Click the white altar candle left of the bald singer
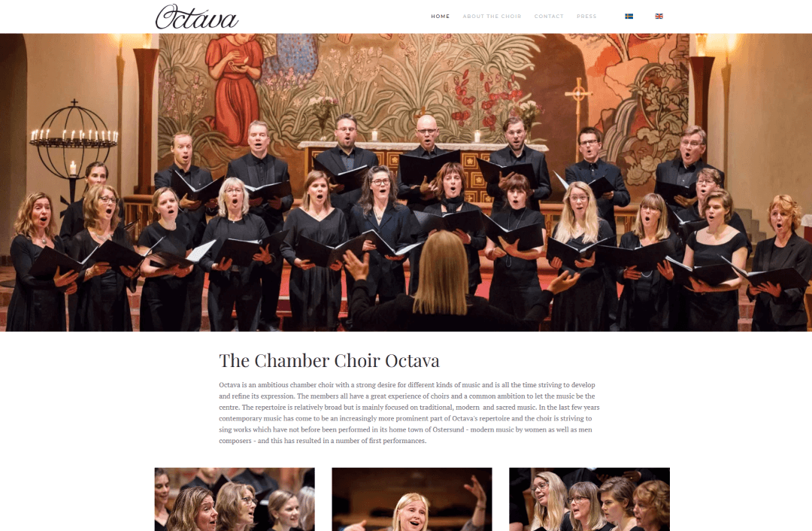Viewport: 812px width, 531px height. tap(374, 136)
